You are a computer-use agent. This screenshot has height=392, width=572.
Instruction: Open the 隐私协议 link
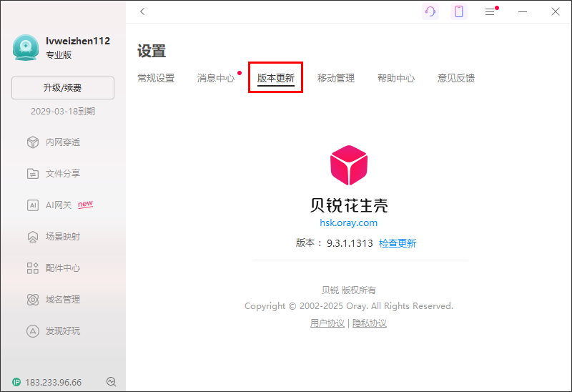369,323
